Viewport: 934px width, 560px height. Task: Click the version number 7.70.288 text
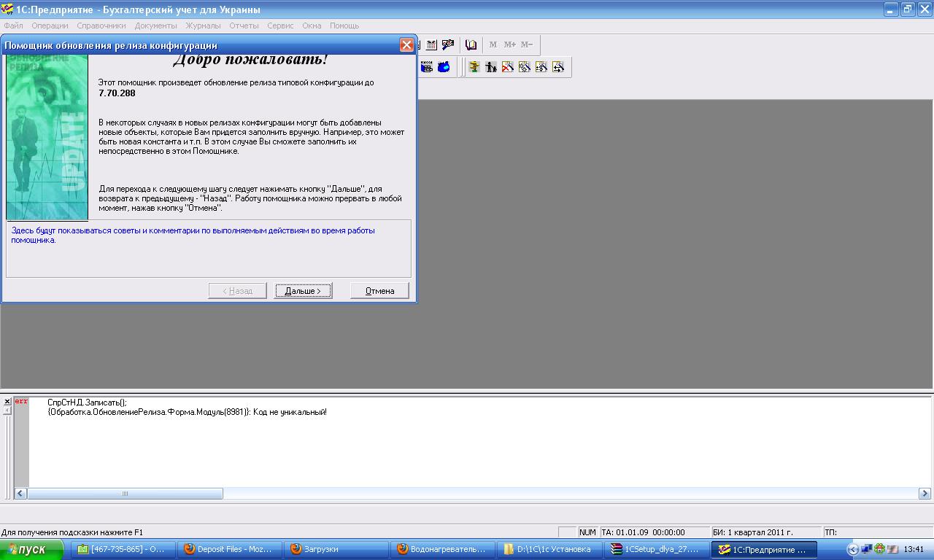click(x=117, y=93)
